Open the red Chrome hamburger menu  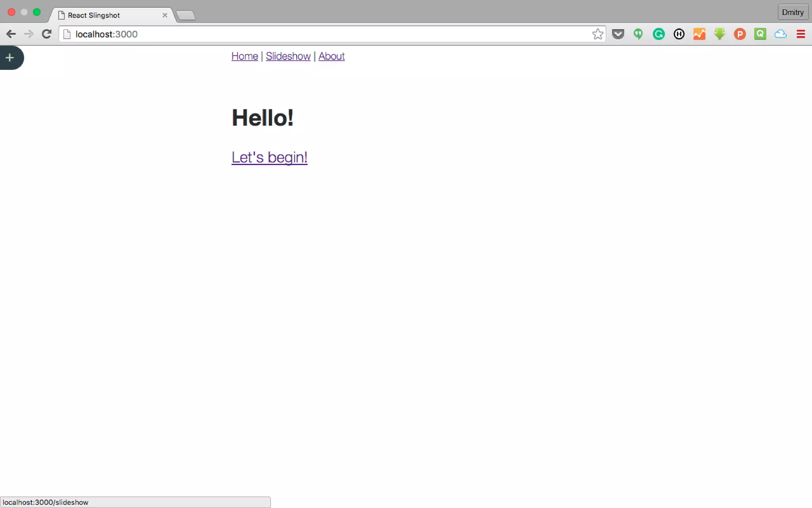click(801, 34)
